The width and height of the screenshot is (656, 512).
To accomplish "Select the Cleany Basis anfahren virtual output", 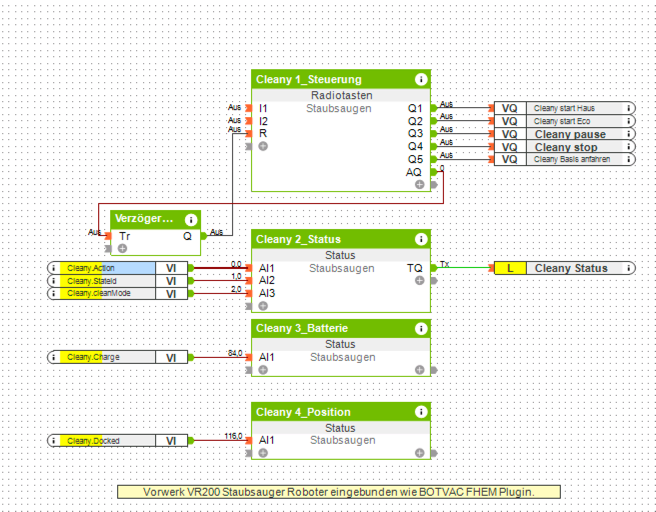I will pos(564,159).
